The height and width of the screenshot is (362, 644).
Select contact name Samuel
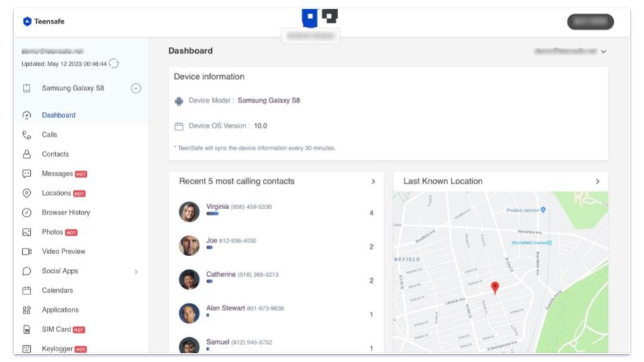point(217,342)
